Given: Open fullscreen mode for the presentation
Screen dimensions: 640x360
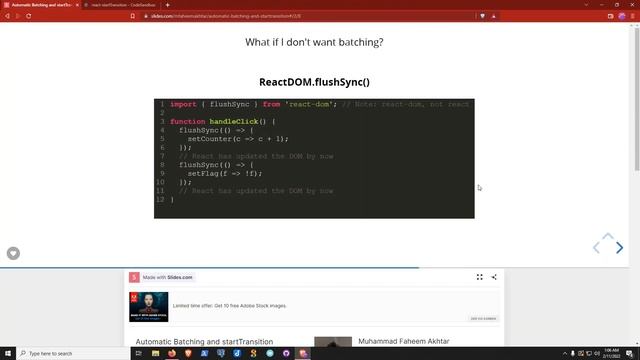Looking at the screenshot, I should 480,277.
